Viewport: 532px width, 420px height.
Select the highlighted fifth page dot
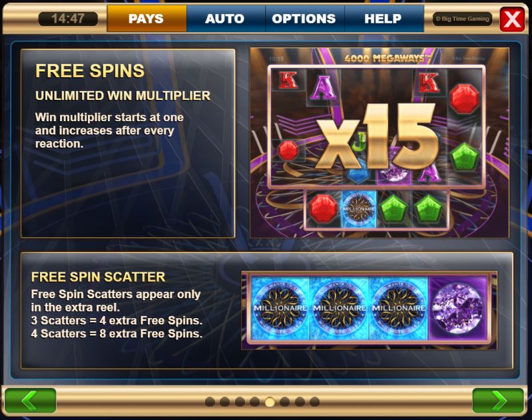point(270,401)
